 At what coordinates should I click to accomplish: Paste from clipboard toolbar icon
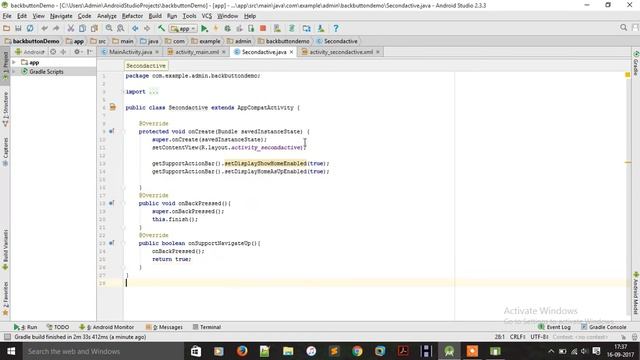94,29
